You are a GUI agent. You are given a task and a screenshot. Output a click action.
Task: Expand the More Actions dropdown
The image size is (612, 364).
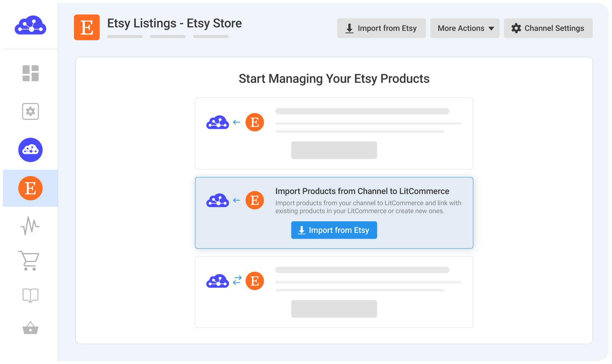pyautogui.click(x=465, y=28)
